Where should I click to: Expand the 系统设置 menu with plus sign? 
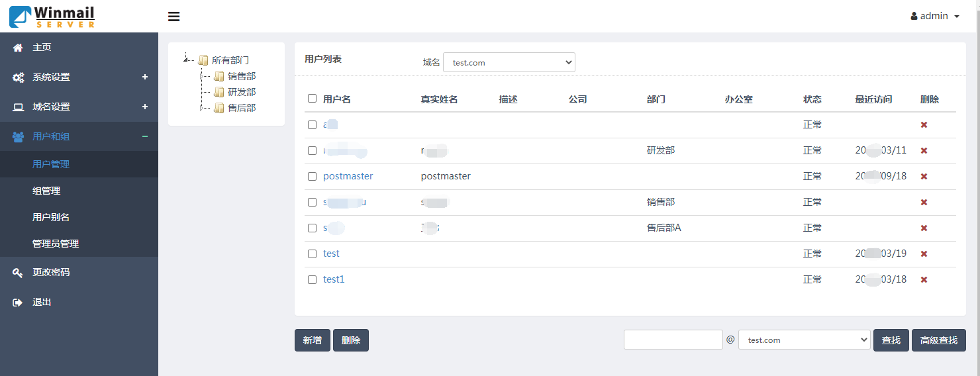click(x=145, y=77)
